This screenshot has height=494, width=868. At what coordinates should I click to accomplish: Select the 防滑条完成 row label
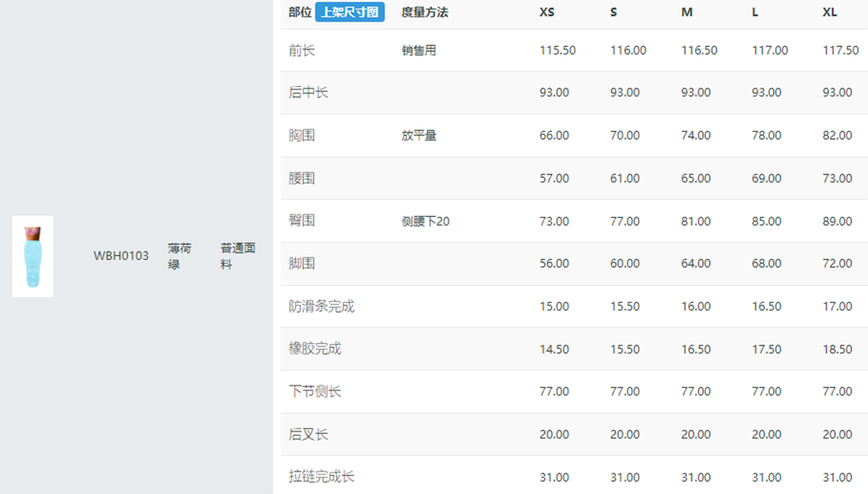[x=322, y=306]
